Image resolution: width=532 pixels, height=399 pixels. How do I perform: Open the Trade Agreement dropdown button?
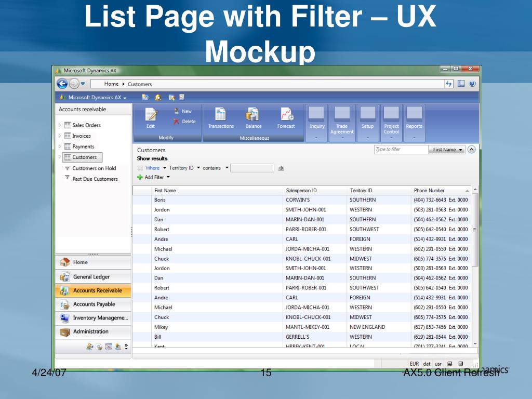[x=342, y=123]
